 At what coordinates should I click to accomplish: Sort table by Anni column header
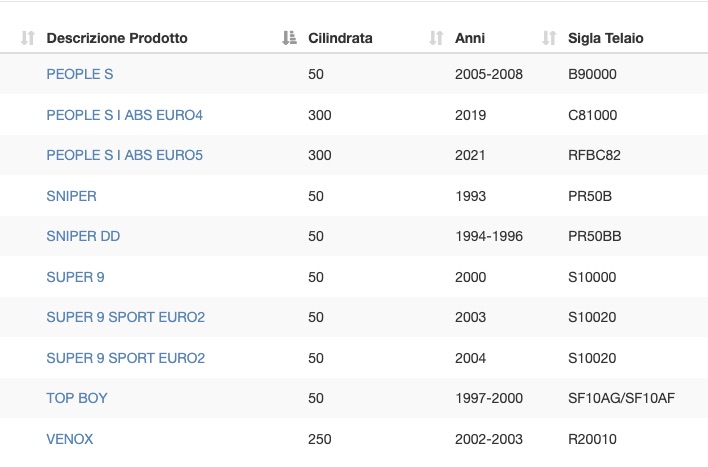[x=470, y=38]
